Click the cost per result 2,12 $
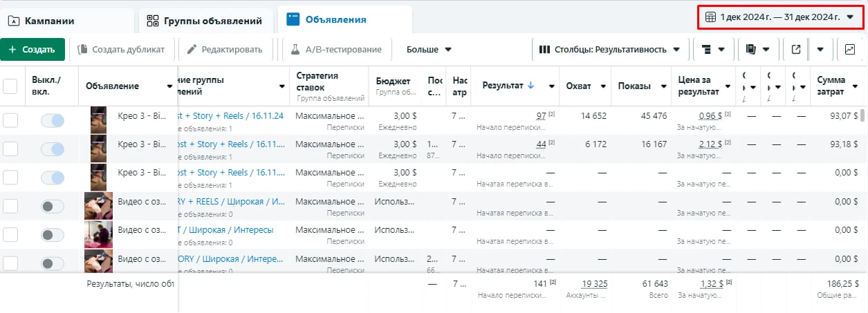 pos(710,144)
